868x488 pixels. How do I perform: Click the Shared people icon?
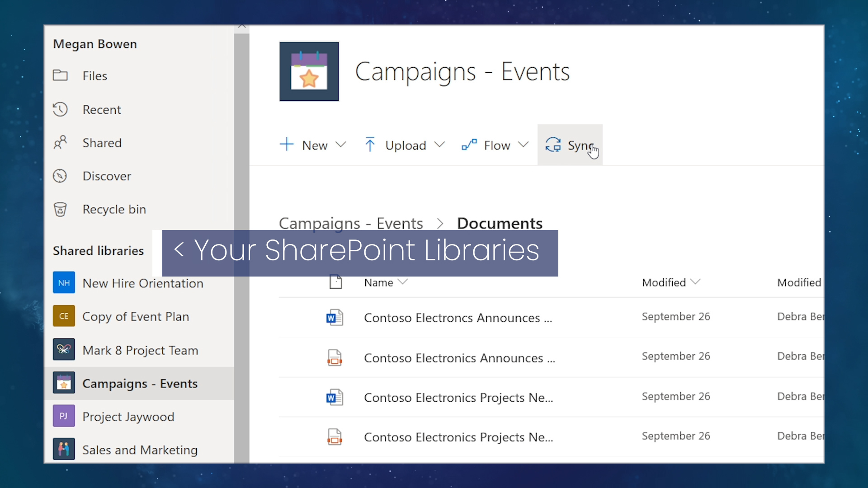[60, 143]
